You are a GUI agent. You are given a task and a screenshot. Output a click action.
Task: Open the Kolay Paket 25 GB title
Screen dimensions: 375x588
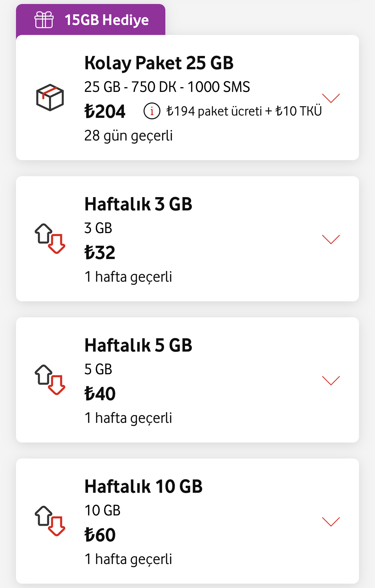[159, 63]
